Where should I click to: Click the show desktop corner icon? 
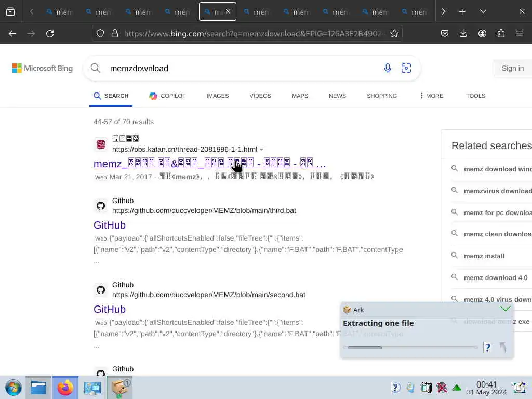[519, 387]
